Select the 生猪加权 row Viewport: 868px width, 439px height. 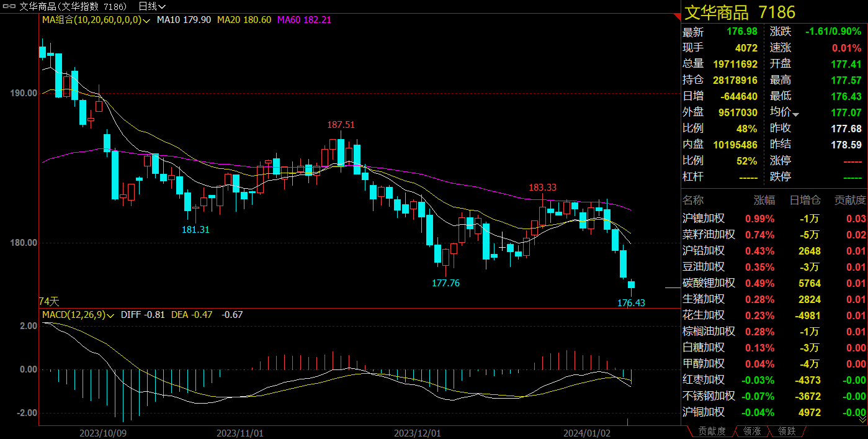click(774, 299)
